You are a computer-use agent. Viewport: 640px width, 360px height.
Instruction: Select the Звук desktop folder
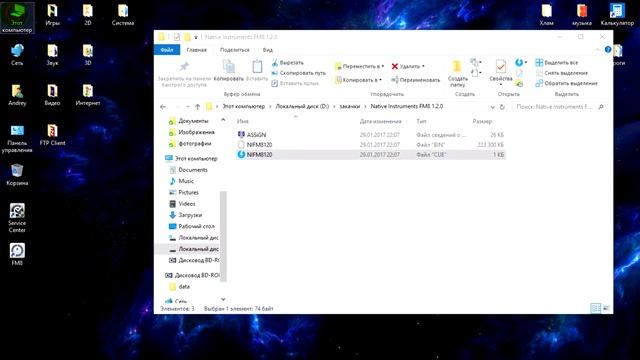[x=52, y=55]
